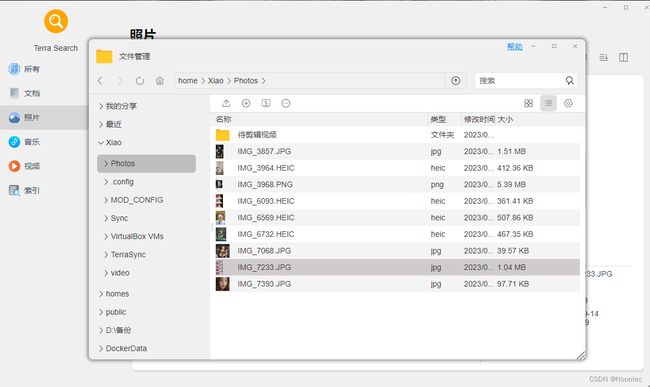Select file IMG_7233.JPG
Image resolution: width=650 pixels, height=387 pixels.
point(397,267)
